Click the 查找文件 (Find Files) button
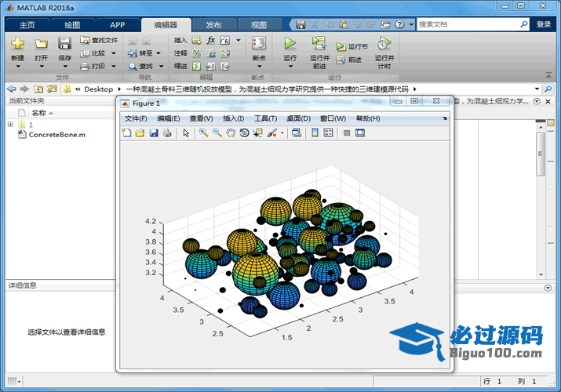This screenshot has height=392, width=561. tap(99, 40)
